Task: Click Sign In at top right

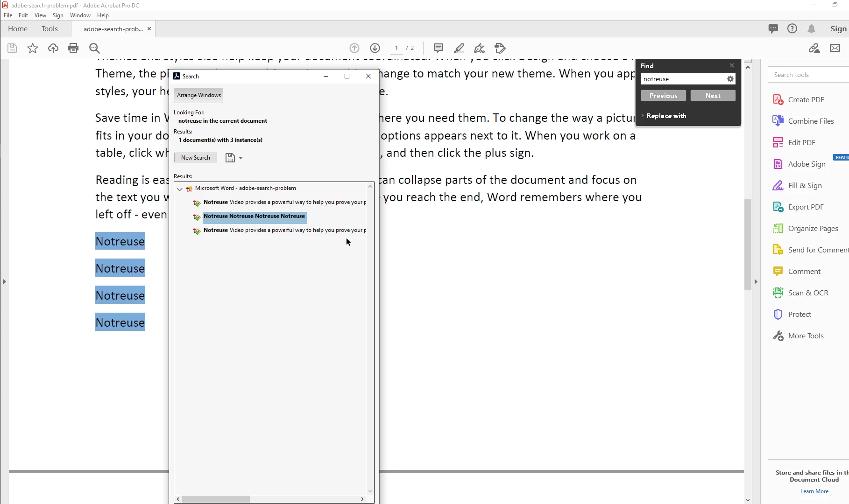Action: pyautogui.click(x=839, y=29)
